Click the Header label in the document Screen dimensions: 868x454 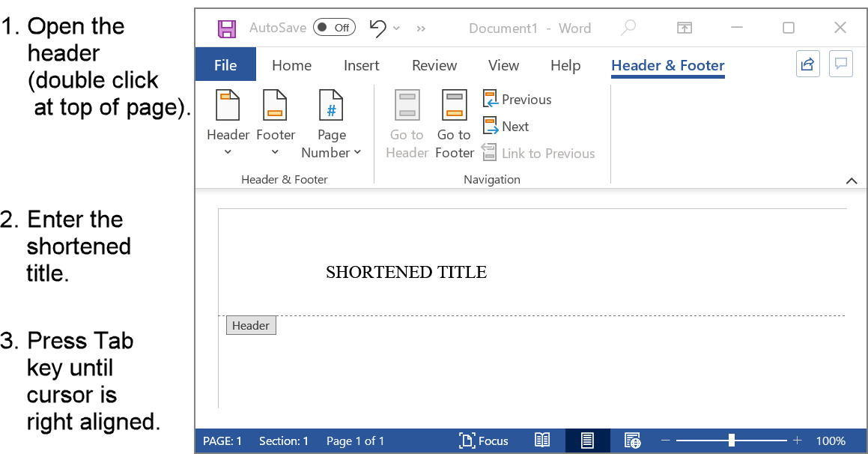click(x=250, y=325)
